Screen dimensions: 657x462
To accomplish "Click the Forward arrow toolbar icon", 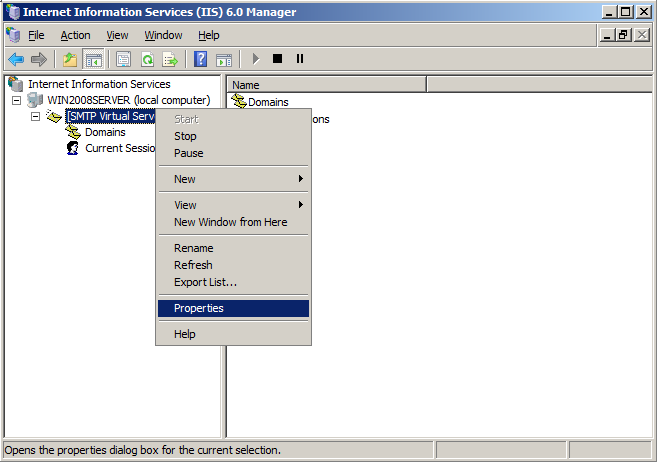I will 39,59.
